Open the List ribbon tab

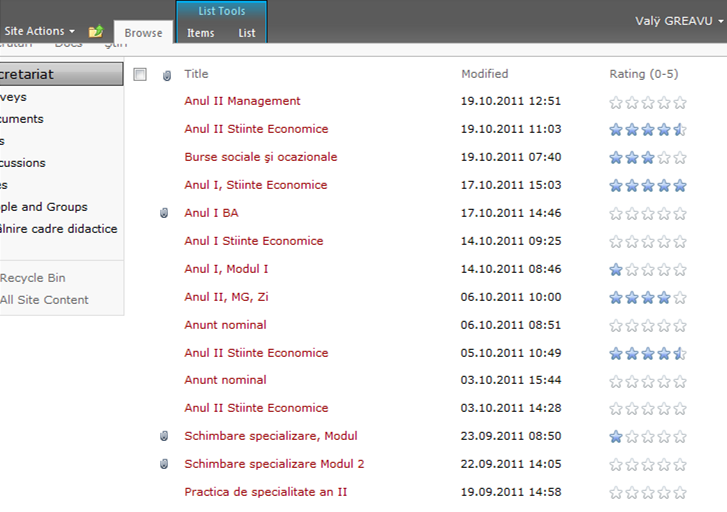[247, 33]
